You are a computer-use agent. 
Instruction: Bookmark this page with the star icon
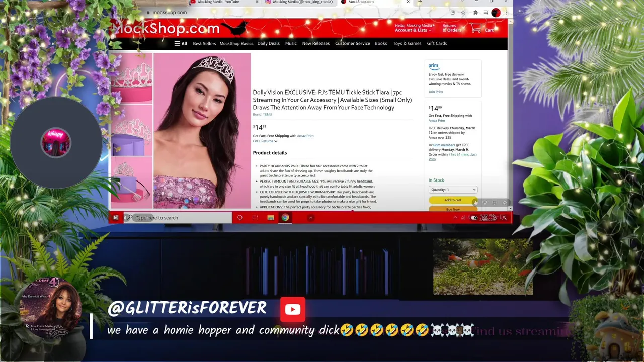tap(463, 13)
